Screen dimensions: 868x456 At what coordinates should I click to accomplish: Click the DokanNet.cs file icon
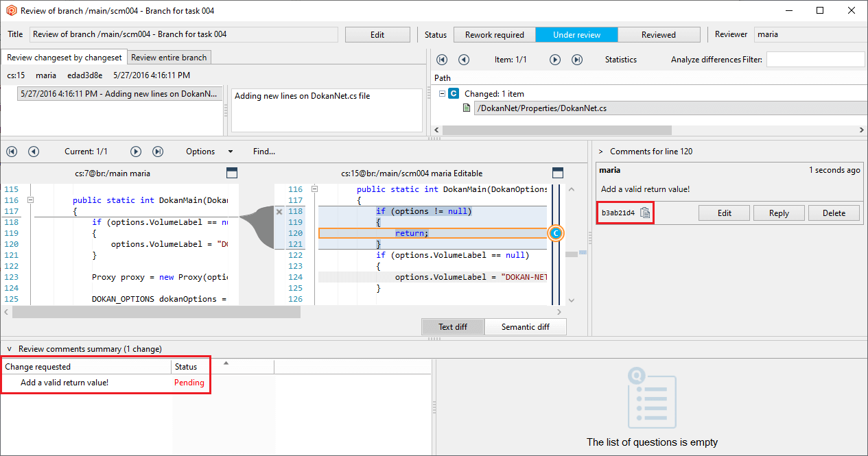point(467,108)
